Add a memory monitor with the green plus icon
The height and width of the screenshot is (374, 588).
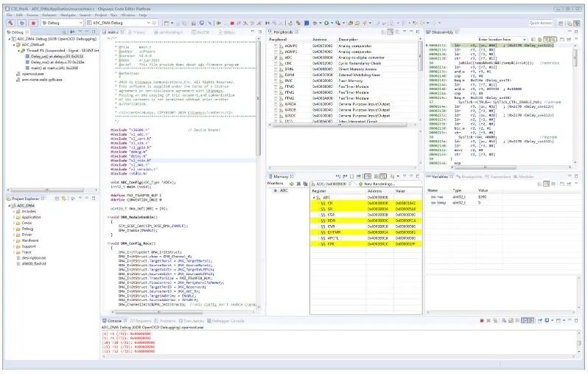point(291,184)
